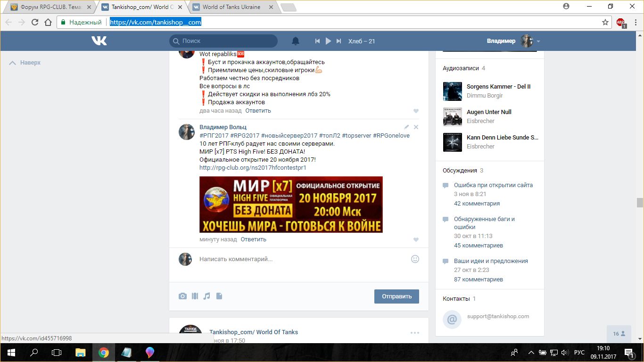Click the #topserver hashtag
The image size is (644, 362).
pos(356,136)
